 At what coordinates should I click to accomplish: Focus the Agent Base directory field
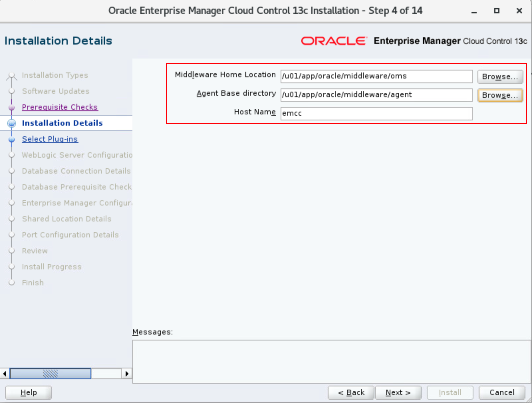point(376,95)
